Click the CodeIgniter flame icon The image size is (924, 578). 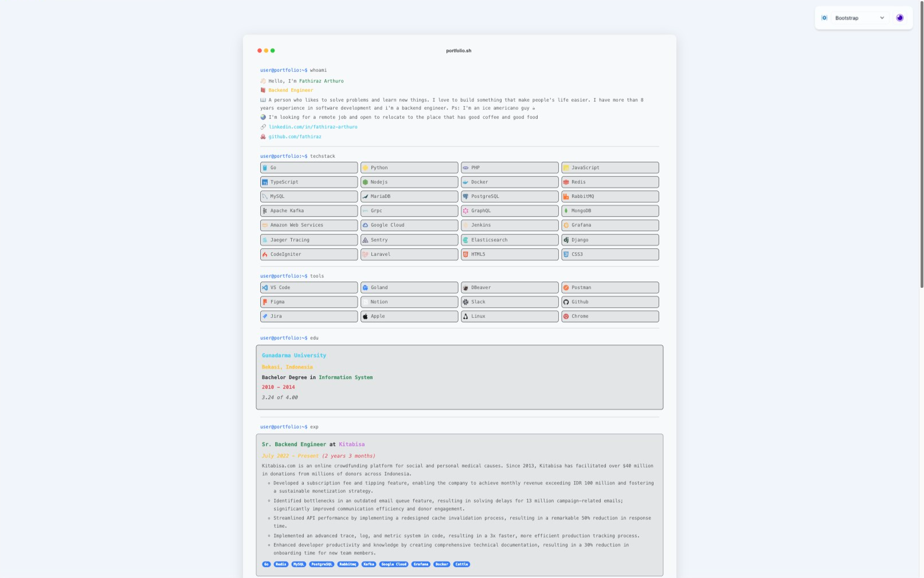(265, 254)
